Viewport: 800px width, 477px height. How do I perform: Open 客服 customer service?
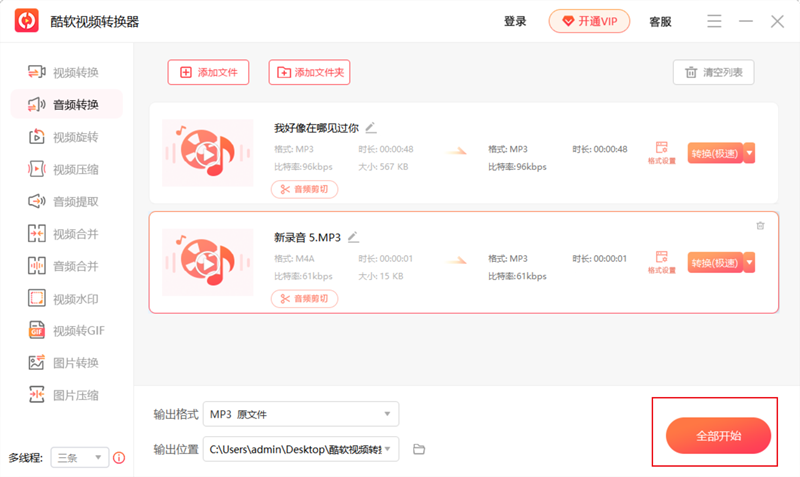pos(660,21)
